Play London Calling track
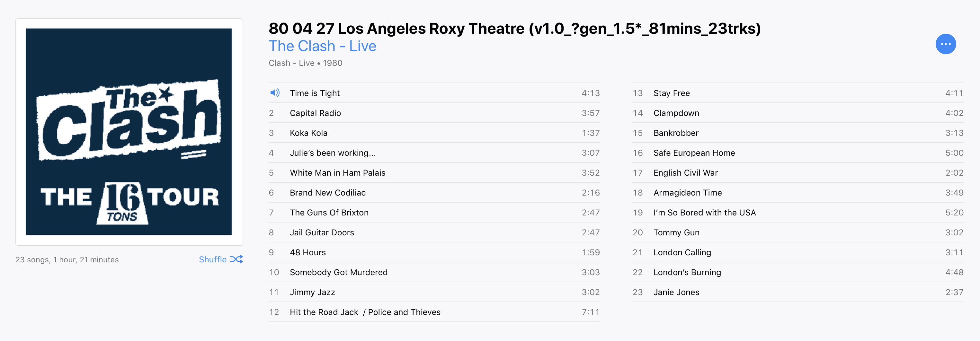 (x=798, y=252)
